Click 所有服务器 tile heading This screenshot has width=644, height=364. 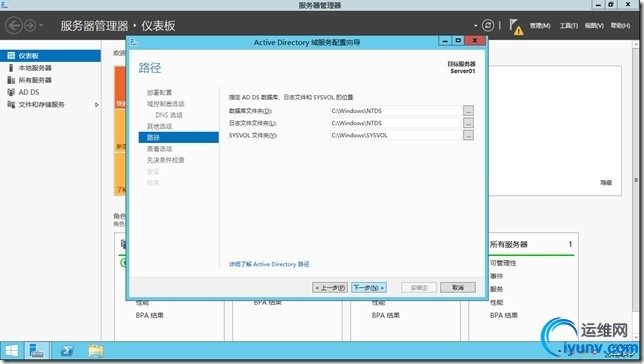click(x=508, y=244)
